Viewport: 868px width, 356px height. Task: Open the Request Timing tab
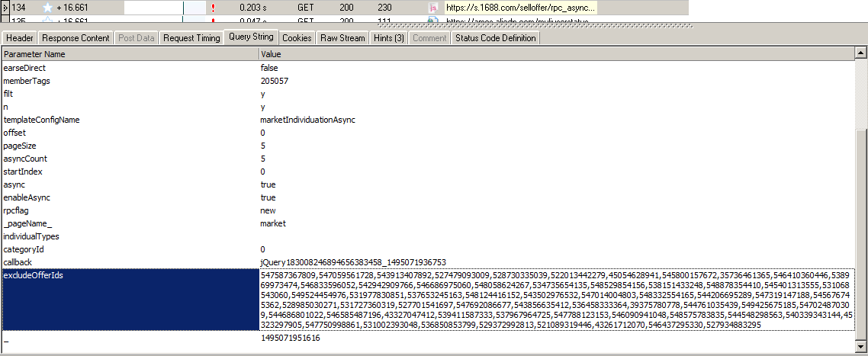tap(191, 37)
